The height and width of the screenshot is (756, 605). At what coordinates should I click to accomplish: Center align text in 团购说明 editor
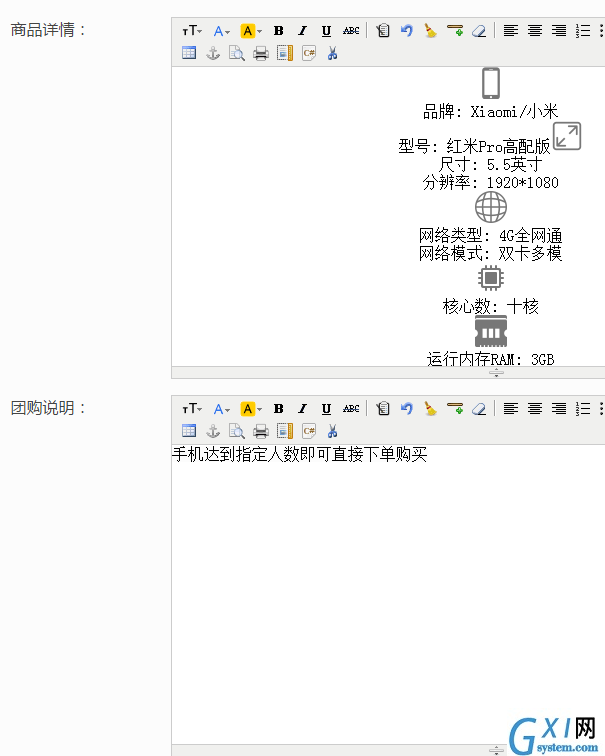tap(535, 409)
